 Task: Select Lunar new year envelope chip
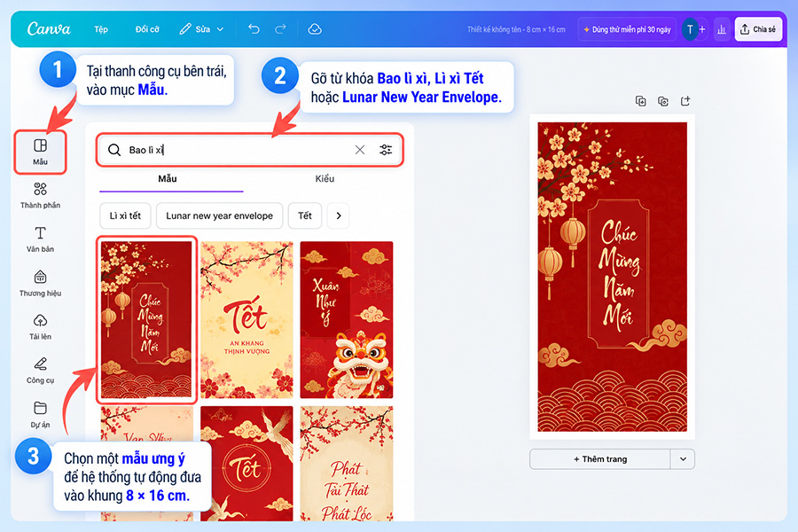(x=219, y=215)
